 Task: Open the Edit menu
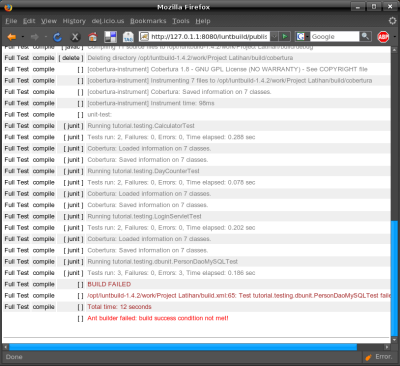[x=29, y=21]
